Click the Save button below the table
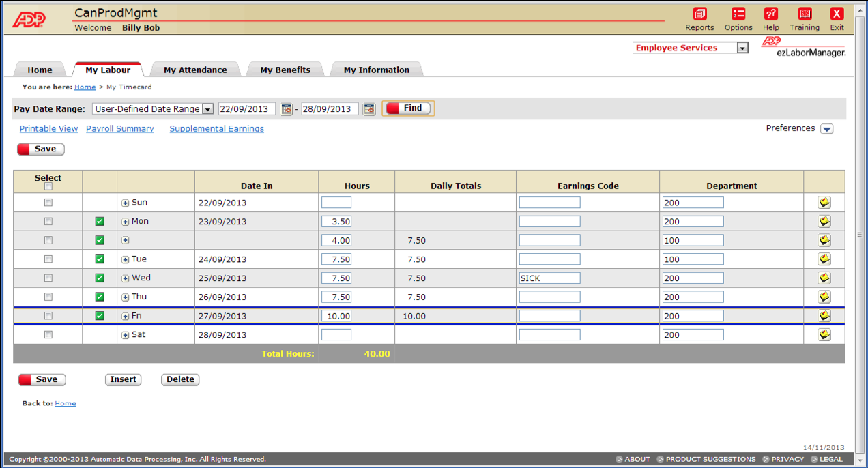Screen dimensions: 868x468 (x=42, y=380)
